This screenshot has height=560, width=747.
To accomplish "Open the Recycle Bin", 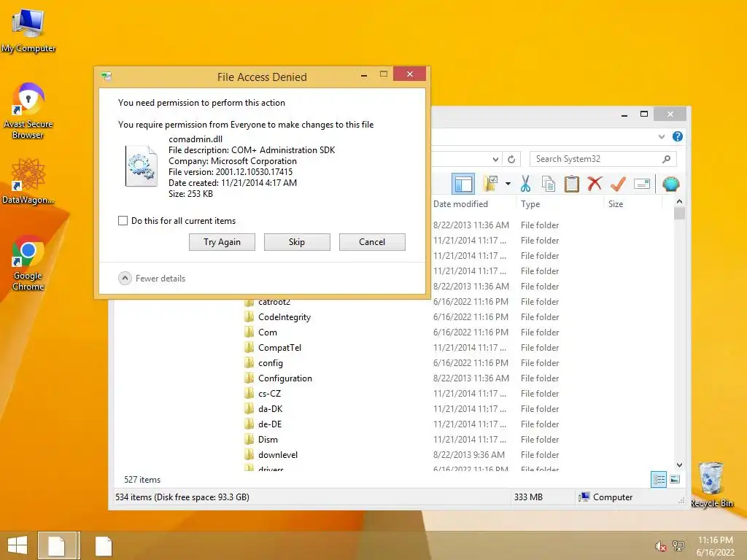I will (711, 485).
